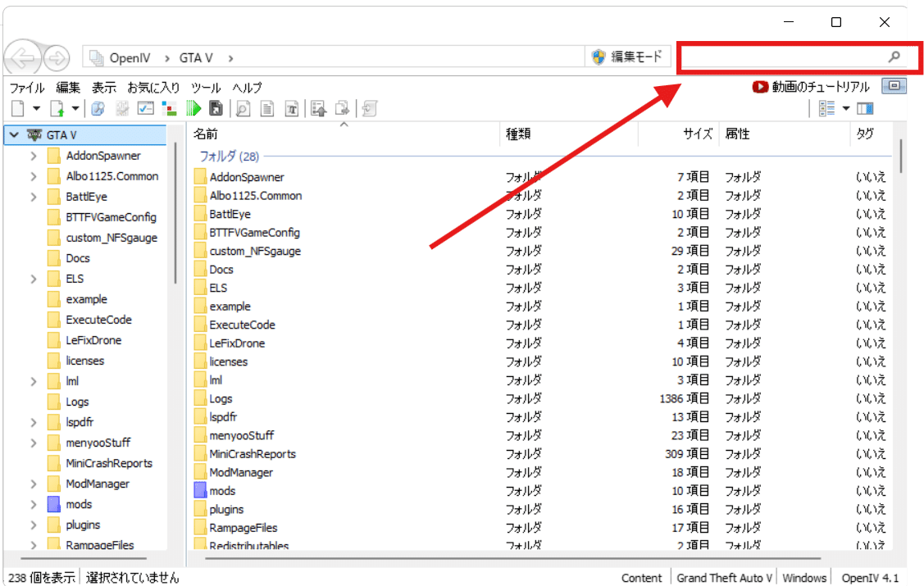Expand ELS in the tree panel
Image resolution: width=924 pixels, height=586 pixels.
coord(34,279)
